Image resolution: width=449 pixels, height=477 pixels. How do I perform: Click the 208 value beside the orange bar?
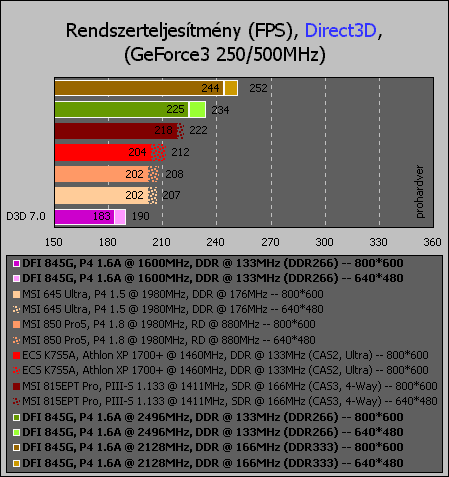pyautogui.click(x=174, y=174)
